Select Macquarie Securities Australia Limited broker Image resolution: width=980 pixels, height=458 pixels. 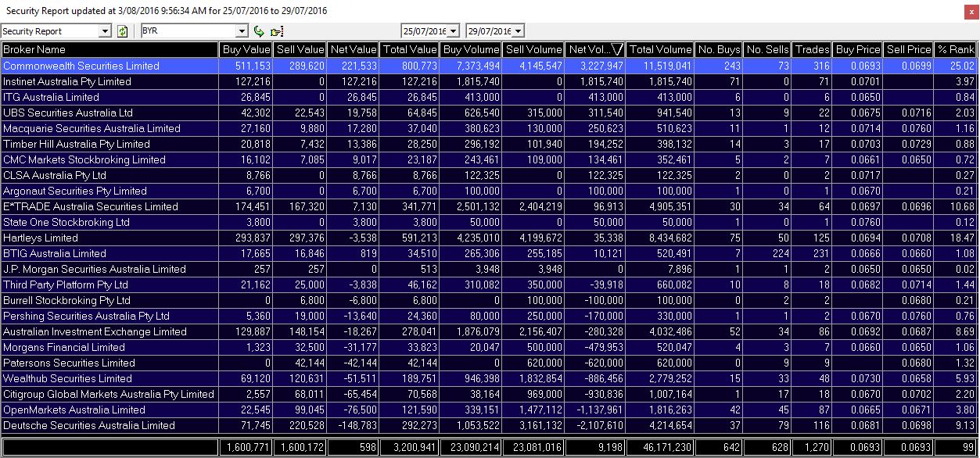489,128
